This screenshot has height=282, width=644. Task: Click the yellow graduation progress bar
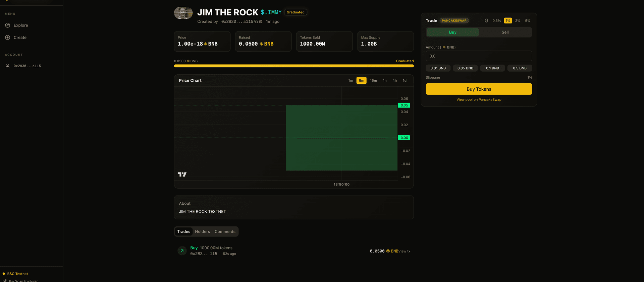click(x=293, y=66)
